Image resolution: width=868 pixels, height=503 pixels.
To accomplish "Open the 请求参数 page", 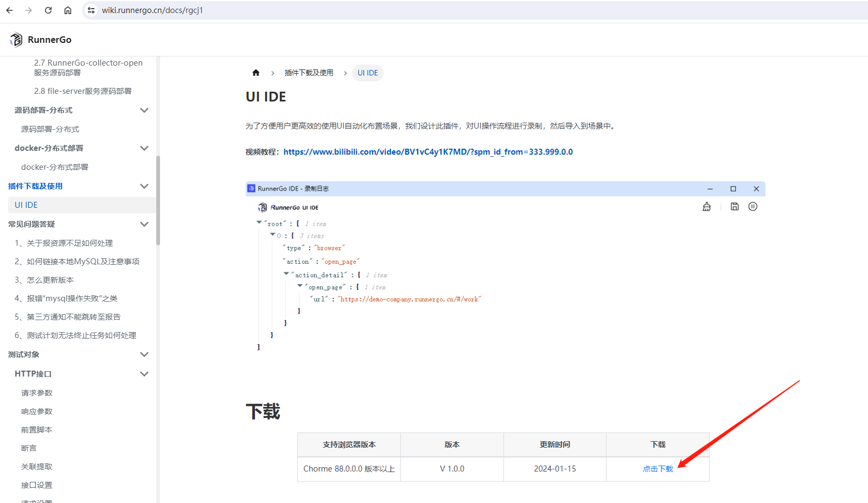I will 37,393.
